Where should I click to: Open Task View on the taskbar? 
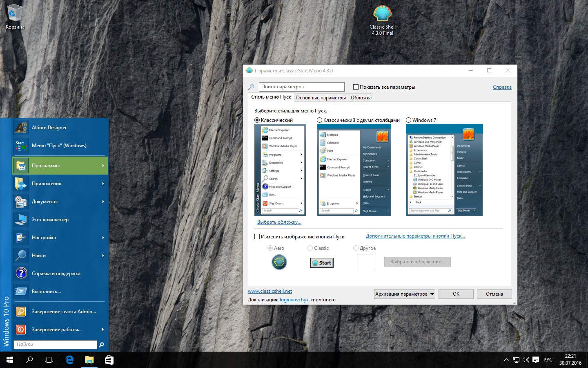(49, 360)
